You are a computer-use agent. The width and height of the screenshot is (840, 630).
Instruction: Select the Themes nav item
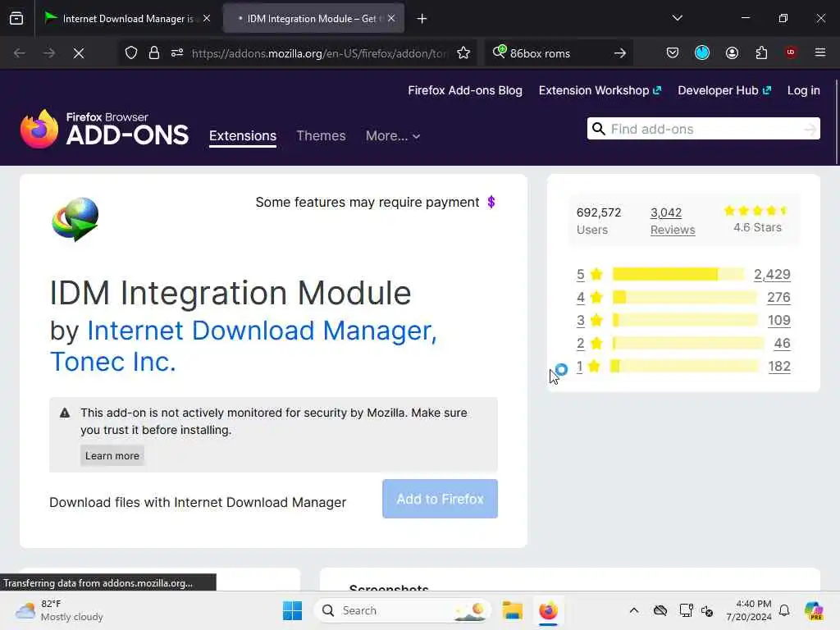(x=321, y=136)
